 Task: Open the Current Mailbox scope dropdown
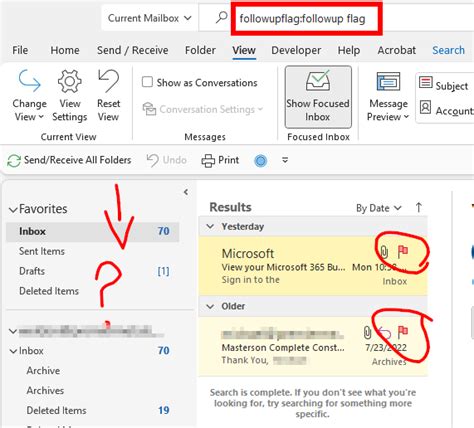(x=150, y=18)
